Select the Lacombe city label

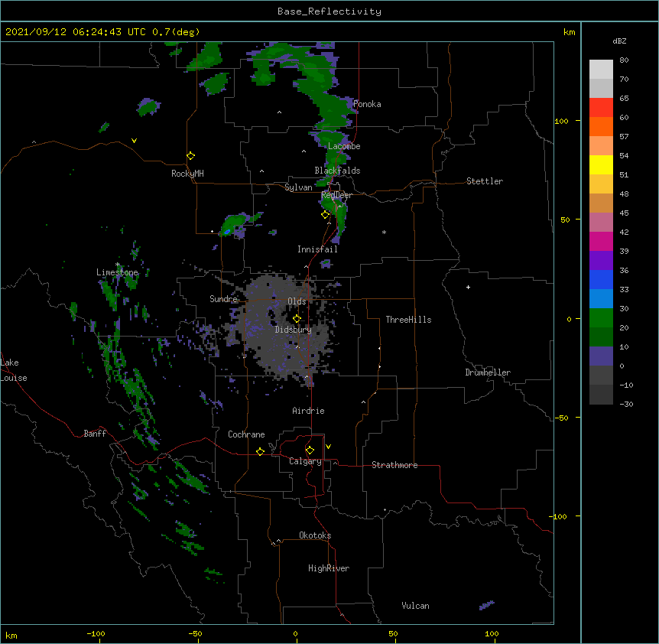click(344, 146)
